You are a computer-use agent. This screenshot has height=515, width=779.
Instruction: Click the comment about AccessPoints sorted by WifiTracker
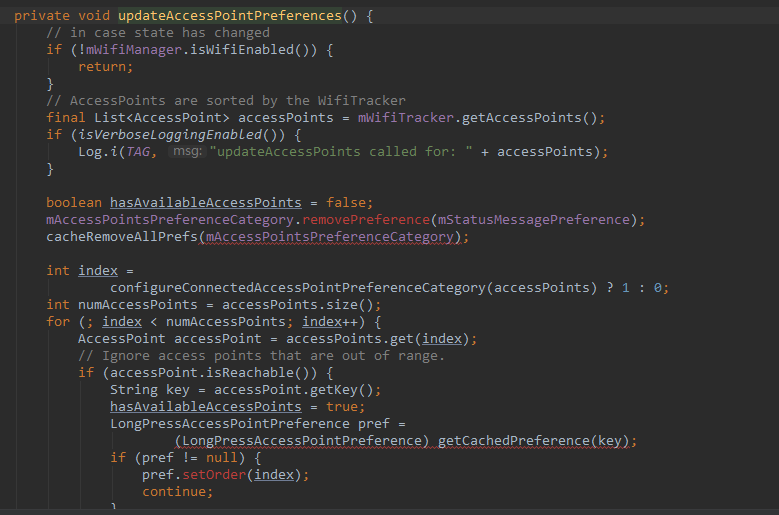(x=226, y=101)
